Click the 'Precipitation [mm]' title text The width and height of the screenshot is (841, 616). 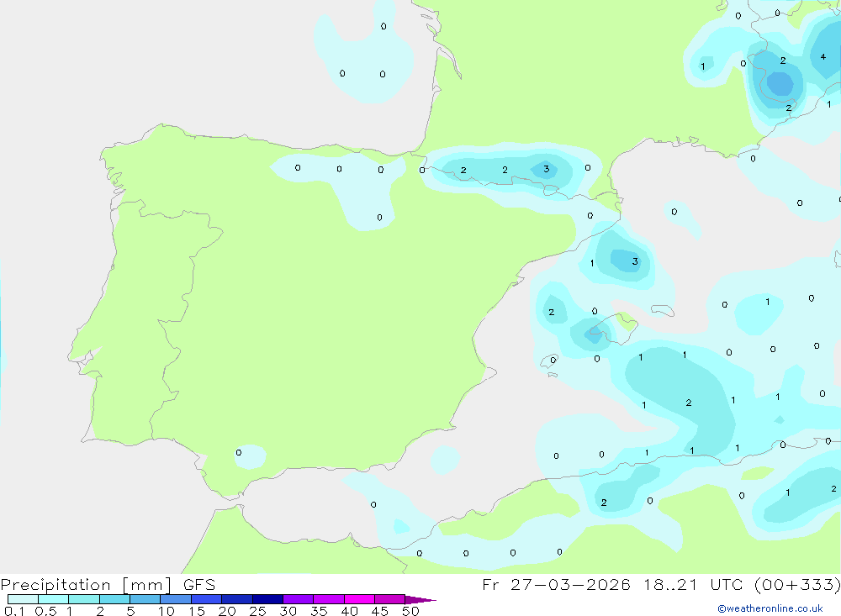[x=86, y=585]
